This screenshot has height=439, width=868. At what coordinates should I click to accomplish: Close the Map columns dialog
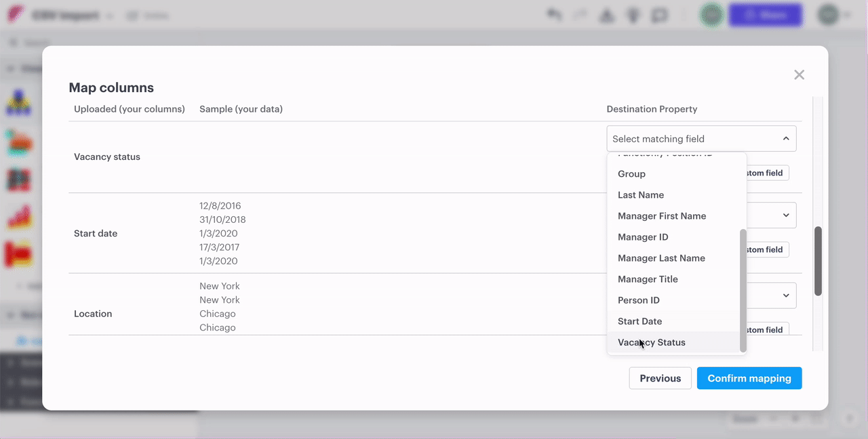tap(799, 75)
